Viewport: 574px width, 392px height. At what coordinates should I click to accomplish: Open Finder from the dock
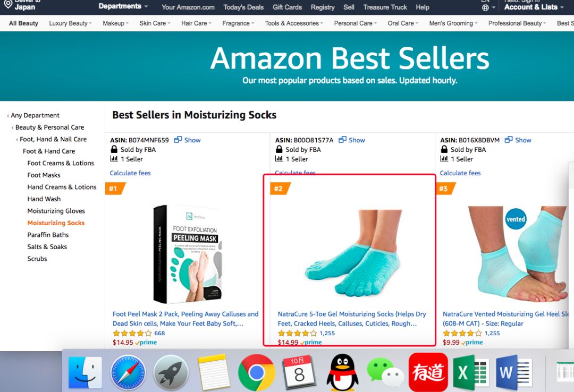(x=86, y=373)
